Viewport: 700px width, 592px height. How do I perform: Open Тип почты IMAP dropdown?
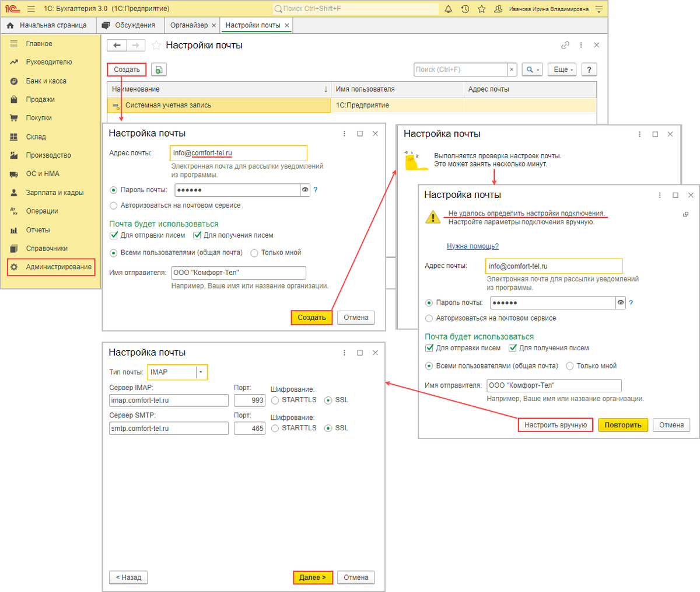[x=201, y=372]
